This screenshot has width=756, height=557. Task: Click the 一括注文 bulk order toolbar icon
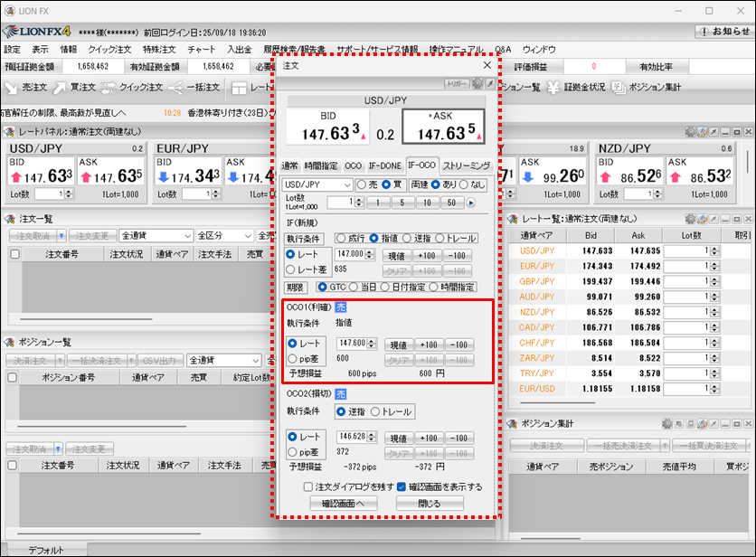[x=192, y=88]
